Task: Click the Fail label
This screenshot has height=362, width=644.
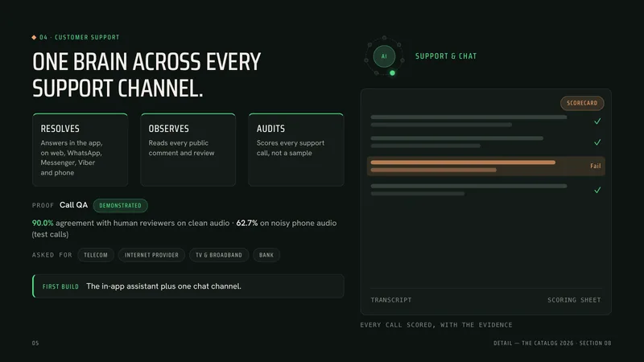Action: [596, 166]
